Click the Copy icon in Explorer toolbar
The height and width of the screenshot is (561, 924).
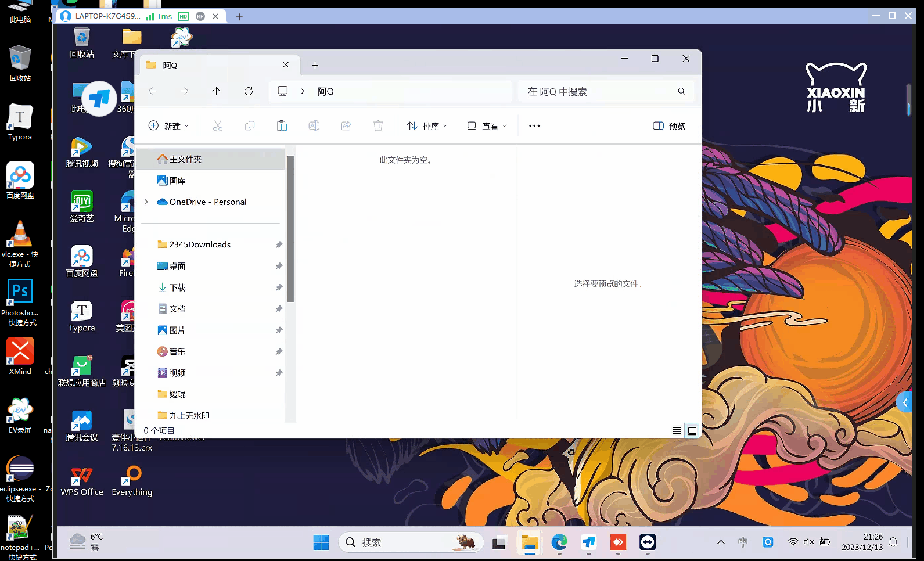(x=250, y=125)
